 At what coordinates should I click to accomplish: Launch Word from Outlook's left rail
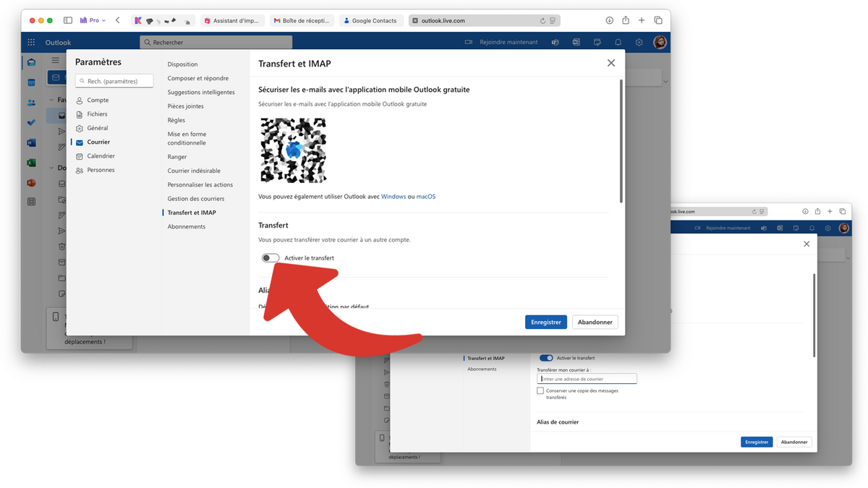(31, 143)
